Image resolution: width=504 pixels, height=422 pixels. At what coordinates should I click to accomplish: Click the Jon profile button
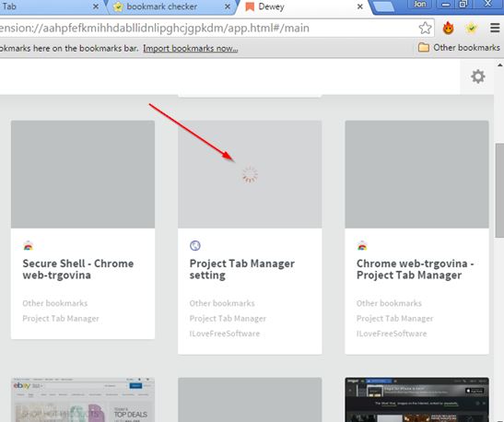(x=420, y=5)
